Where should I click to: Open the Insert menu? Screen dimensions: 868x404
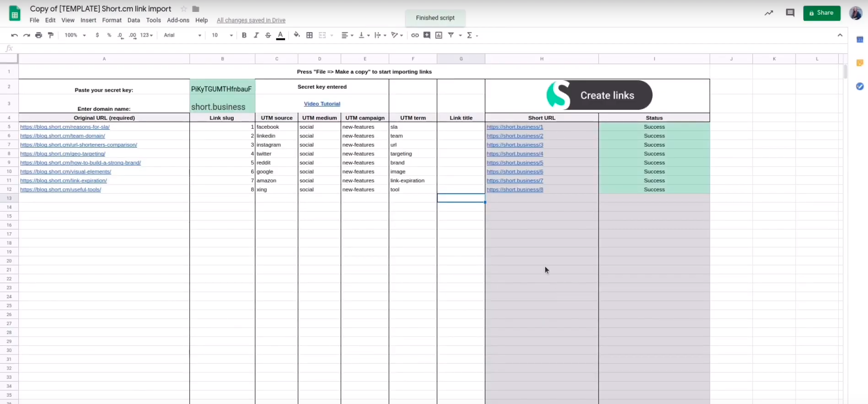click(x=88, y=20)
